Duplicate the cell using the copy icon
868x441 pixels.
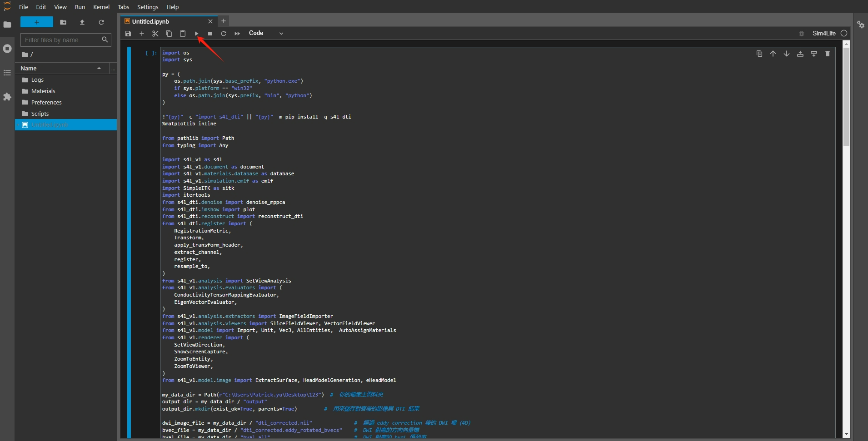point(759,54)
